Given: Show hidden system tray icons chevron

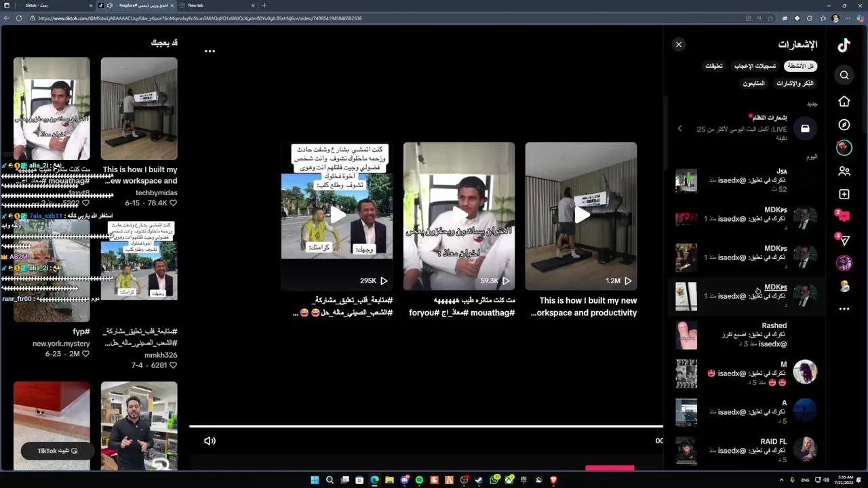Looking at the screenshot, I should [782, 480].
